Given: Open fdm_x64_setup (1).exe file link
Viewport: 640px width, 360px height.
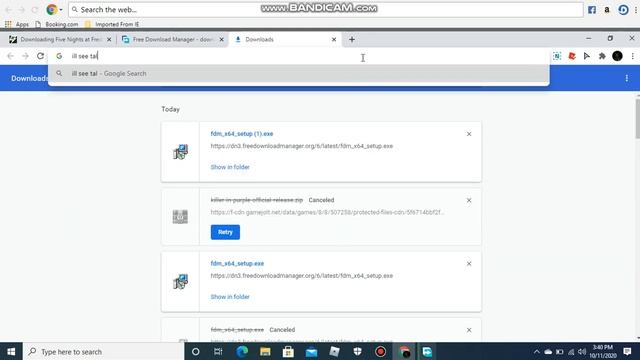Looking at the screenshot, I should click(x=242, y=134).
